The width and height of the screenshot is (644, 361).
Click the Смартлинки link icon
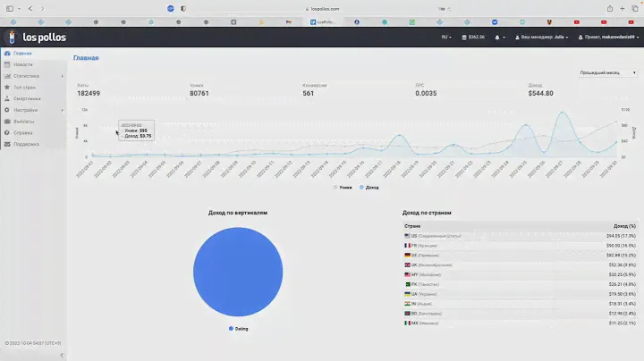point(7,98)
